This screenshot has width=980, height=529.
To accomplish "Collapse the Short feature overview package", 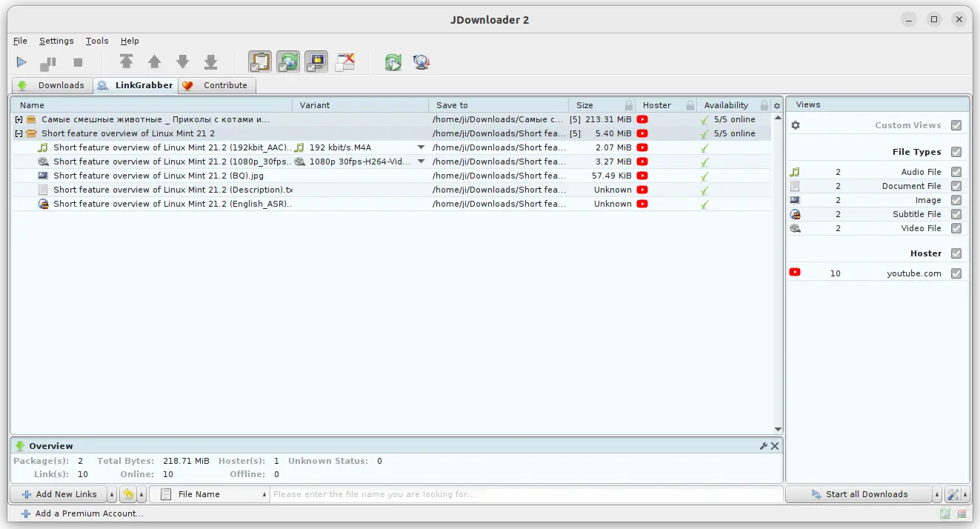I will click(x=19, y=133).
